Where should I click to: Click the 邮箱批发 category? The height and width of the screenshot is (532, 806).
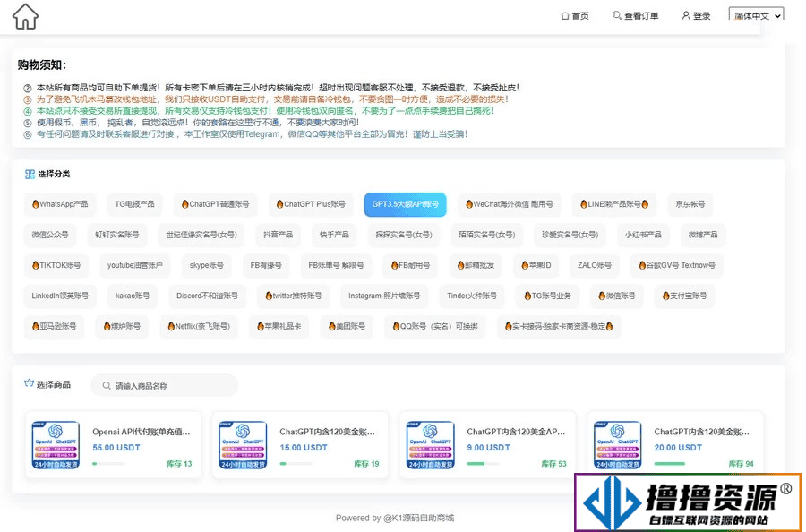click(476, 265)
